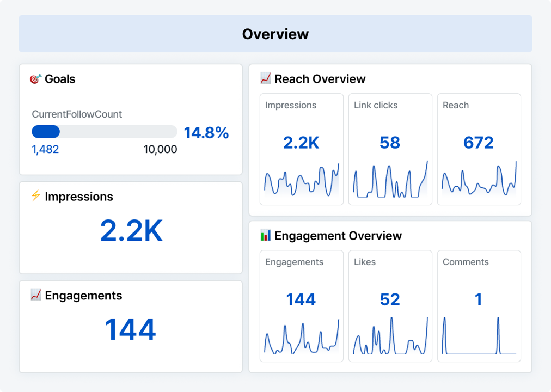Open the Goals panel header
This screenshot has height=392, width=551.
(61, 79)
